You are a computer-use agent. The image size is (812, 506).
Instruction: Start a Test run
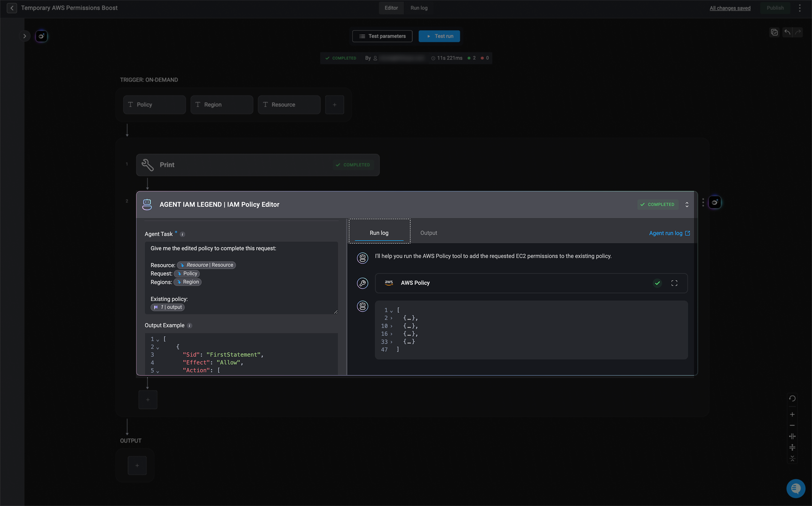(439, 36)
